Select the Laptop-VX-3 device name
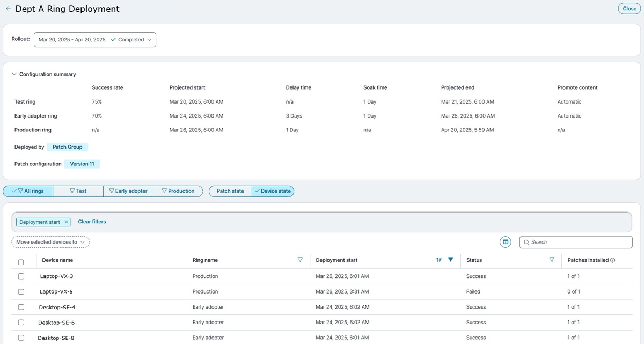 (56, 276)
